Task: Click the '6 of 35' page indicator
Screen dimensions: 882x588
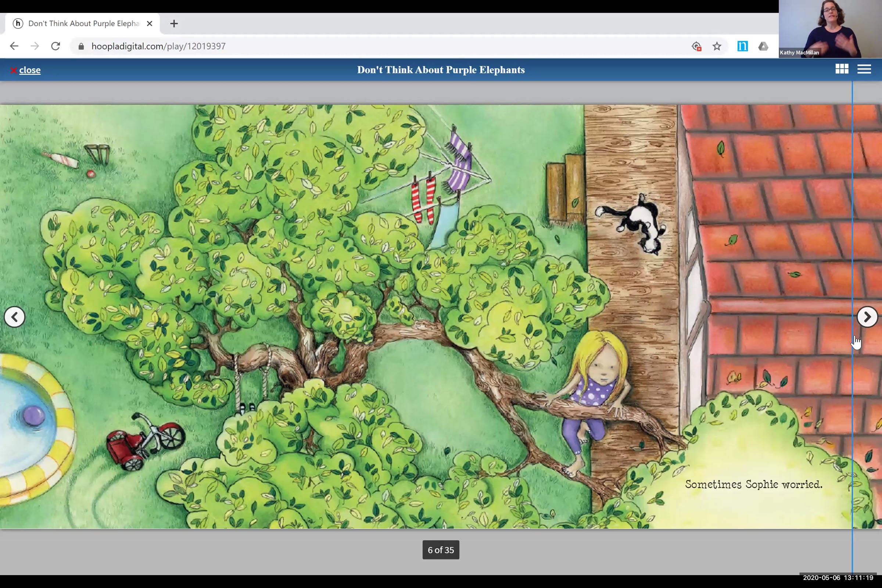Action: coord(441,550)
